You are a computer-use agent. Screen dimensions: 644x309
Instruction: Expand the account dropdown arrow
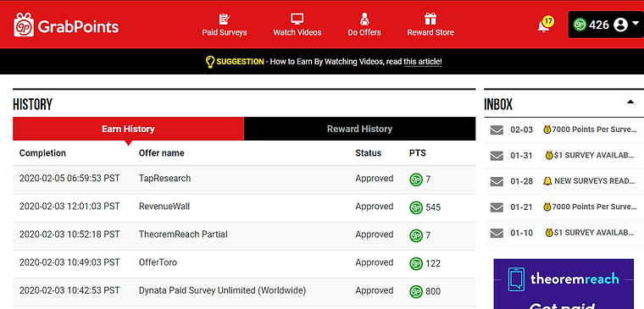click(x=635, y=24)
